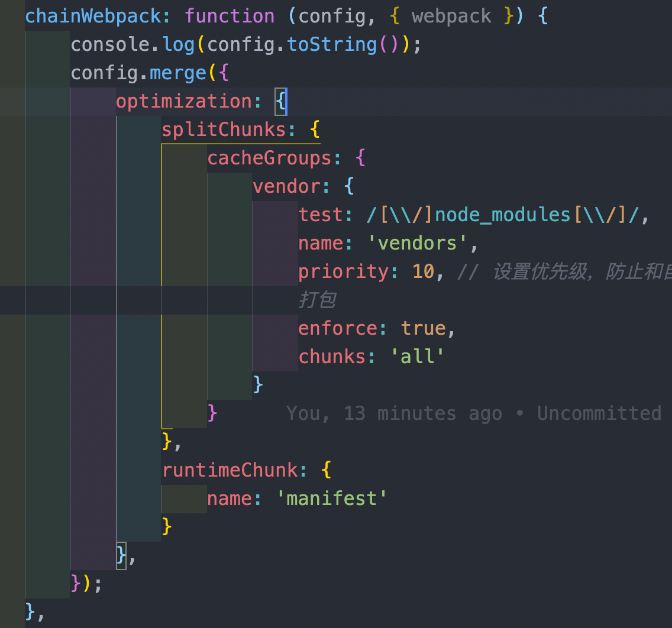Click the chainWebpack function name

tap(95, 15)
